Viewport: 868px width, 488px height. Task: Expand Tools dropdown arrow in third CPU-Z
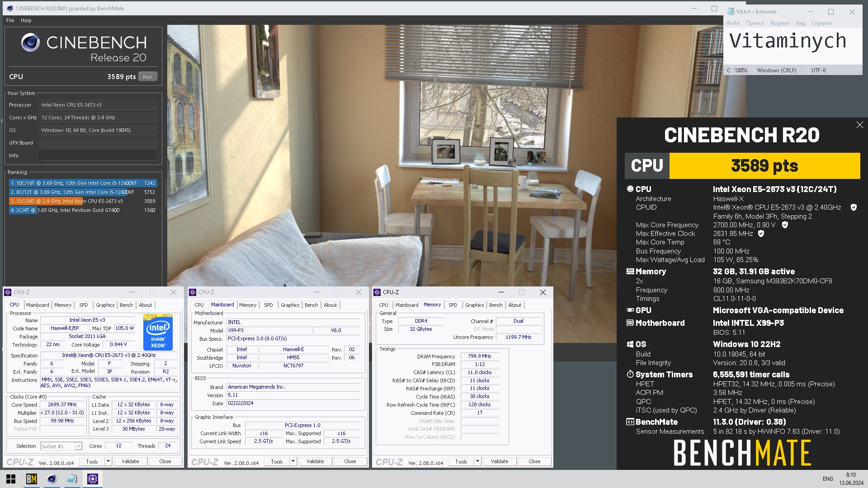[x=477, y=461]
